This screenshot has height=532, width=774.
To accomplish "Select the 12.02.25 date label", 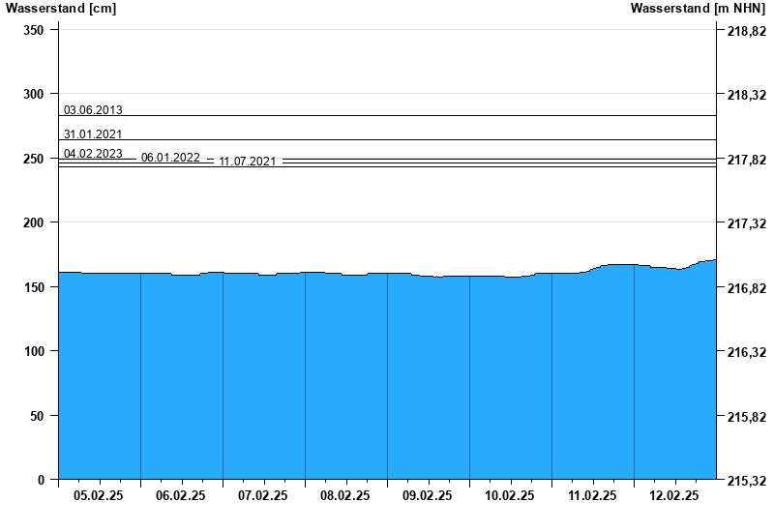I will [x=674, y=495].
